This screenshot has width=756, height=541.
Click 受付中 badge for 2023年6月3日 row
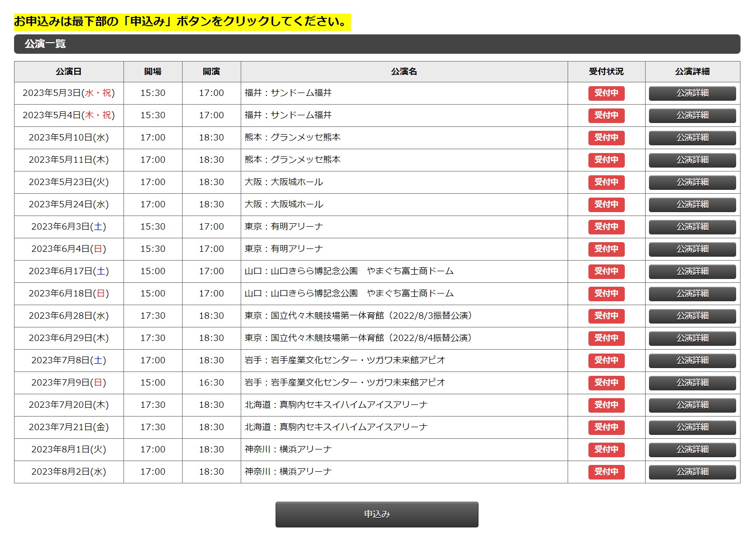pyautogui.click(x=606, y=227)
